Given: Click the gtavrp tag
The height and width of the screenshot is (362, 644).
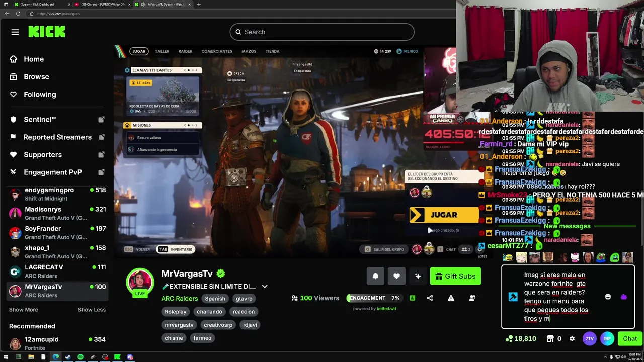Looking at the screenshot, I should 244,299.
